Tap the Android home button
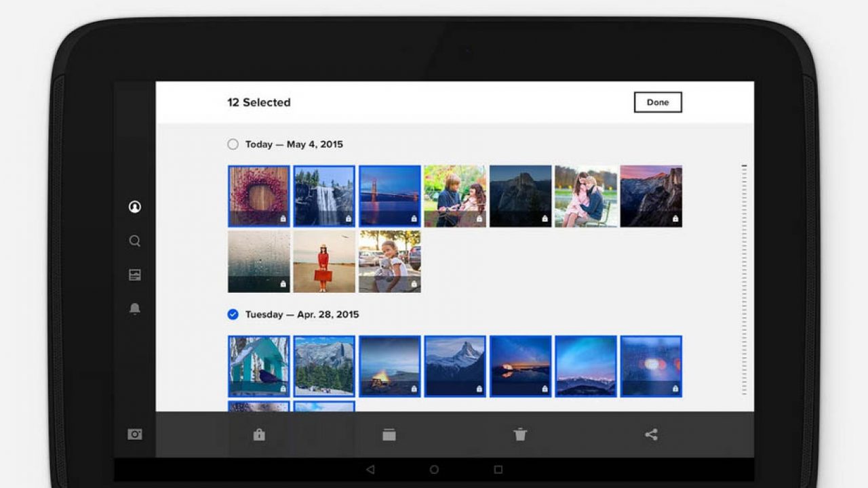This screenshot has height=488, width=868. 434,469
